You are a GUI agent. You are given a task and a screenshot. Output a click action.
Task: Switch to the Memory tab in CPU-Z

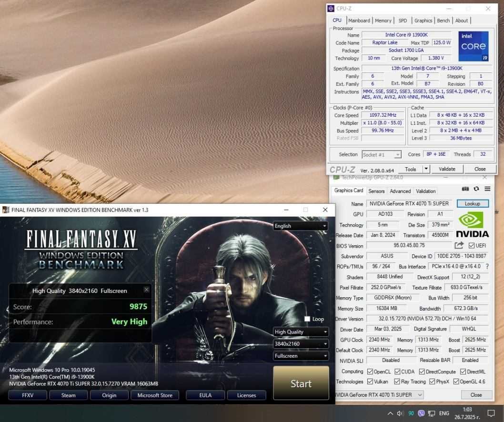pyautogui.click(x=383, y=20)
